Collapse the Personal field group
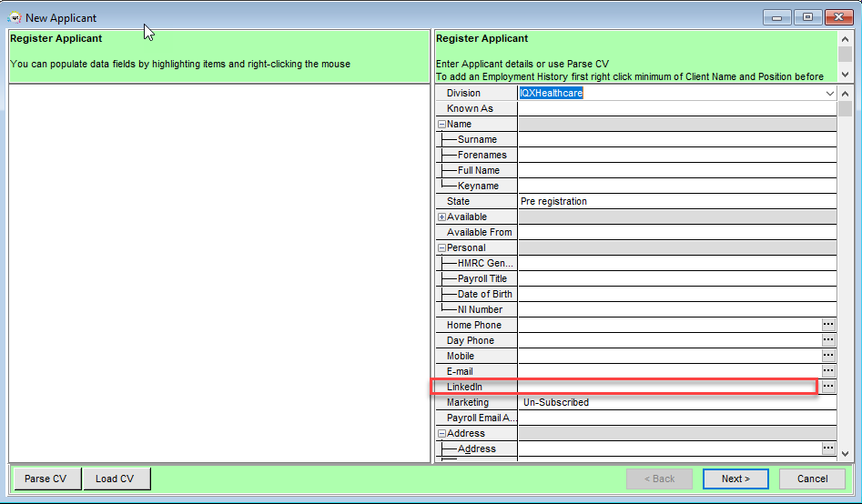Image resolution: width=862 pixels, height=504 pixels. pyautogui.click(x=441, y=247)
